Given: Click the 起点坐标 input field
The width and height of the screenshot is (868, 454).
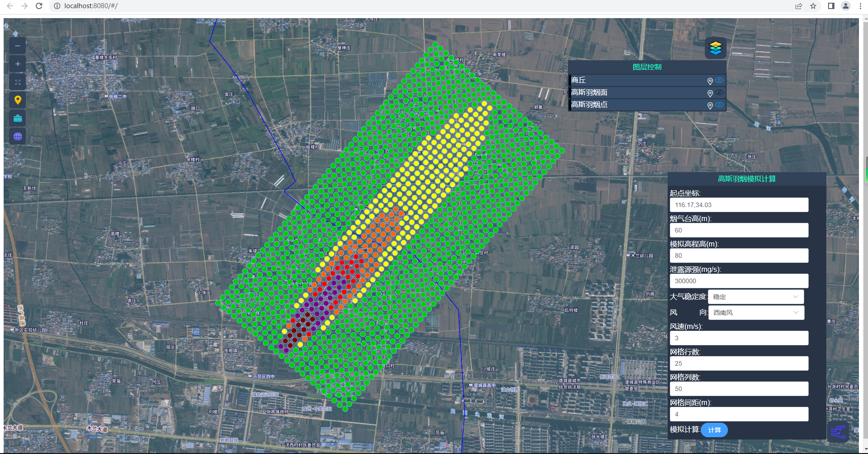Looking at the screenshot, I should tap(739, 205).
